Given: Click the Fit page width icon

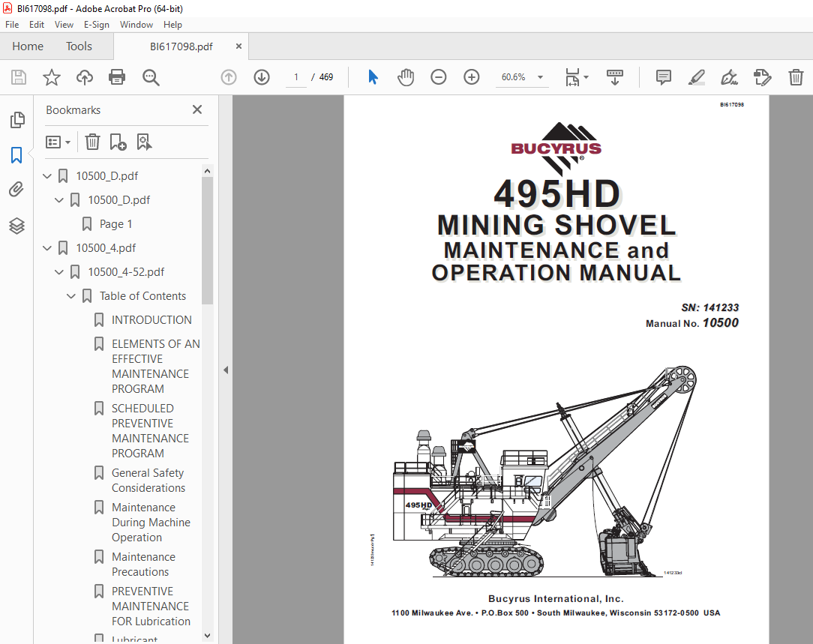Looking at the screenshot, I should 572,77.
